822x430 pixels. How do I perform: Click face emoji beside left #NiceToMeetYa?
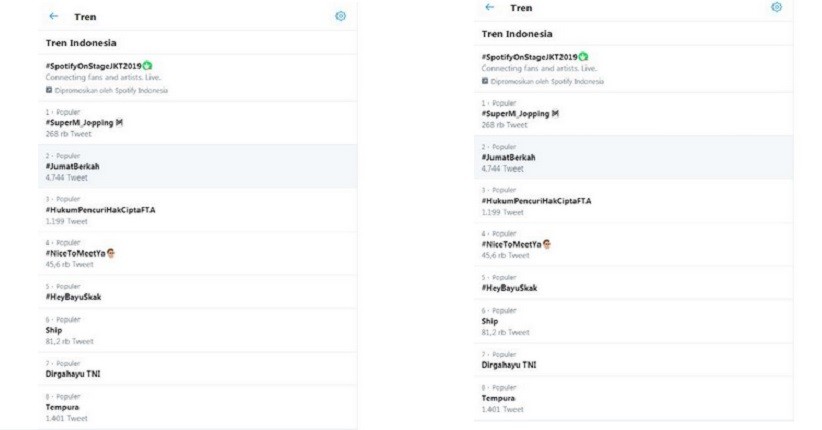(x=111, y=253)
